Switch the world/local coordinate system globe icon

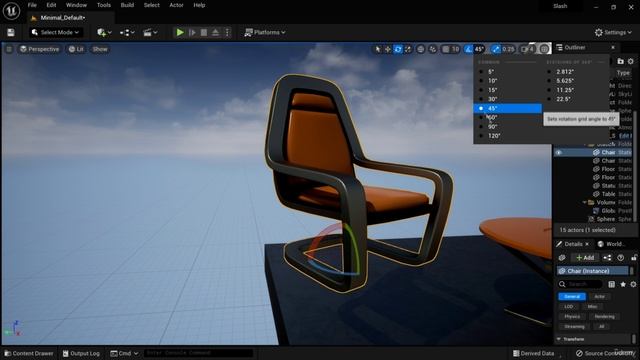point(420,49)
